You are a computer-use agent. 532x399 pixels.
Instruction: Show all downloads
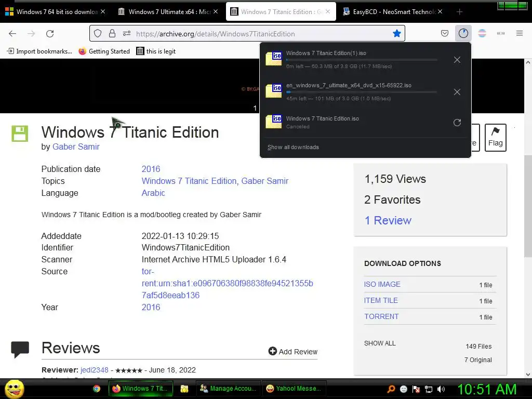tap(293, 147)
